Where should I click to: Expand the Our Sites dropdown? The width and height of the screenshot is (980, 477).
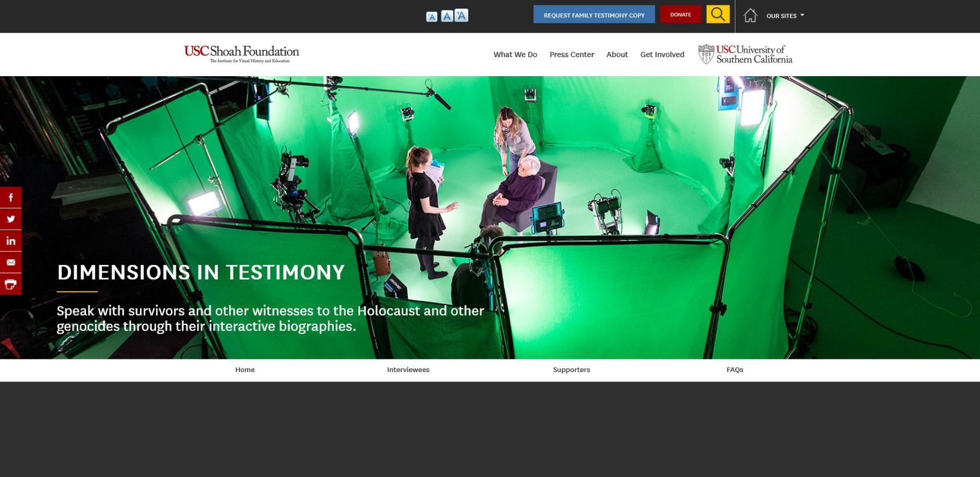pyautogui.click(x=785, y=16)
